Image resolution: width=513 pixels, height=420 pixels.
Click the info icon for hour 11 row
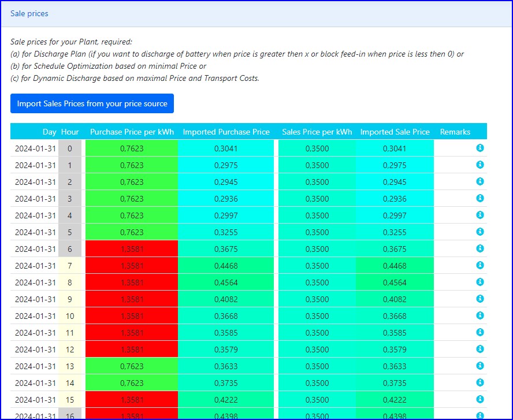point(479,332)
